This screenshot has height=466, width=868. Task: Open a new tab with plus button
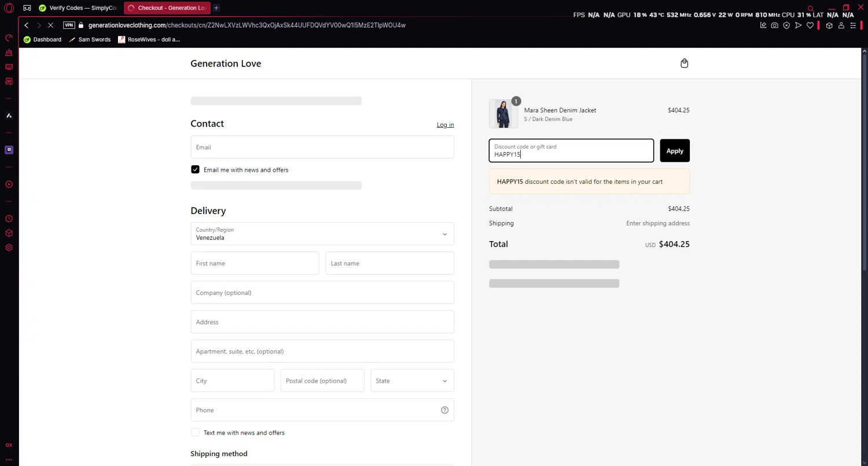216,8
